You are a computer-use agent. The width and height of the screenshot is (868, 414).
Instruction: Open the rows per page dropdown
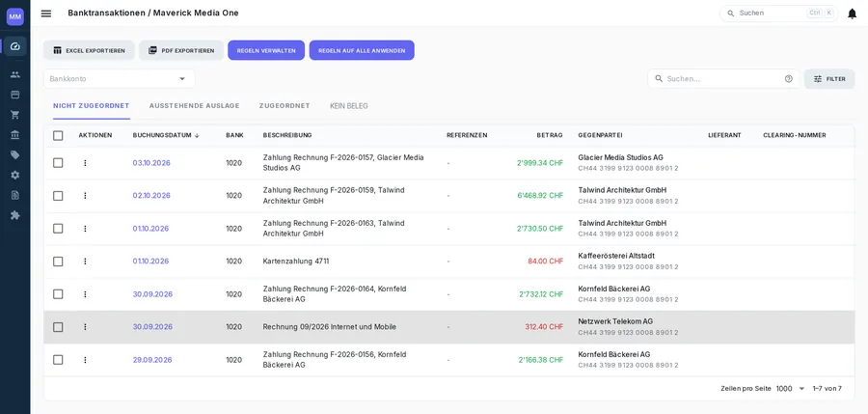[x=791, y=389]
